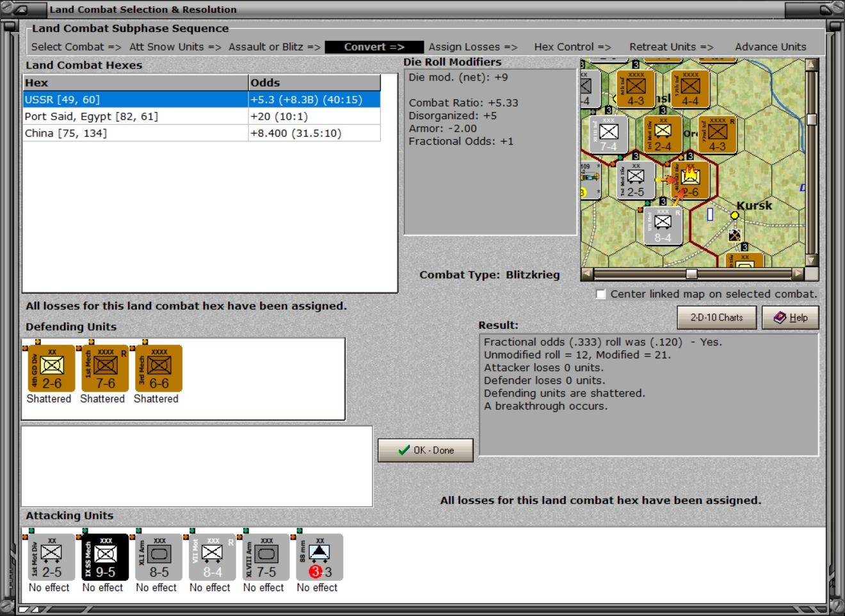Enable Center linked map on selected combat

[600, 294]
